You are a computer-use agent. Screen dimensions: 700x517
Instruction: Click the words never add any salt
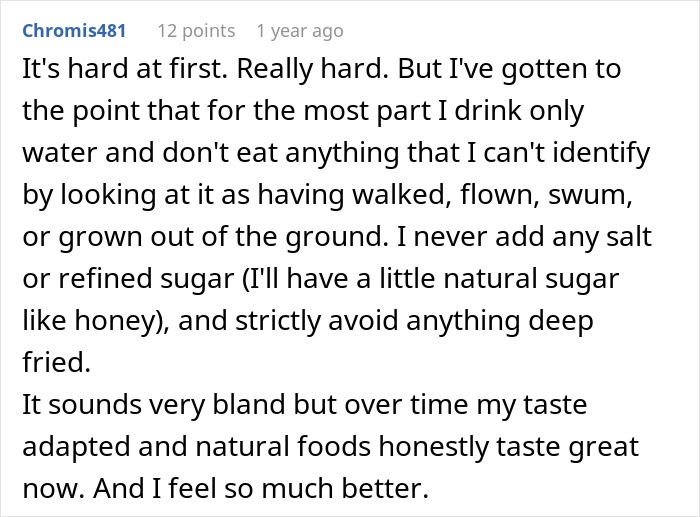tap(533, 236)
